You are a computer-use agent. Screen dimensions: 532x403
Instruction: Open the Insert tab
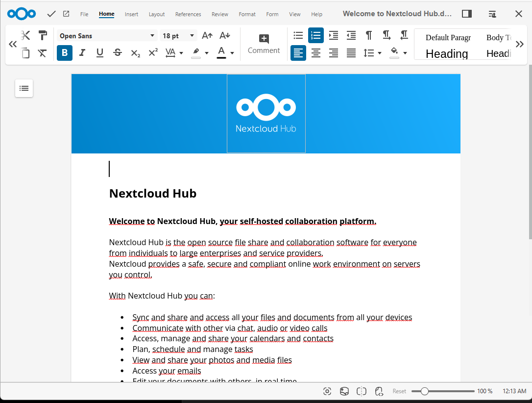131,14
